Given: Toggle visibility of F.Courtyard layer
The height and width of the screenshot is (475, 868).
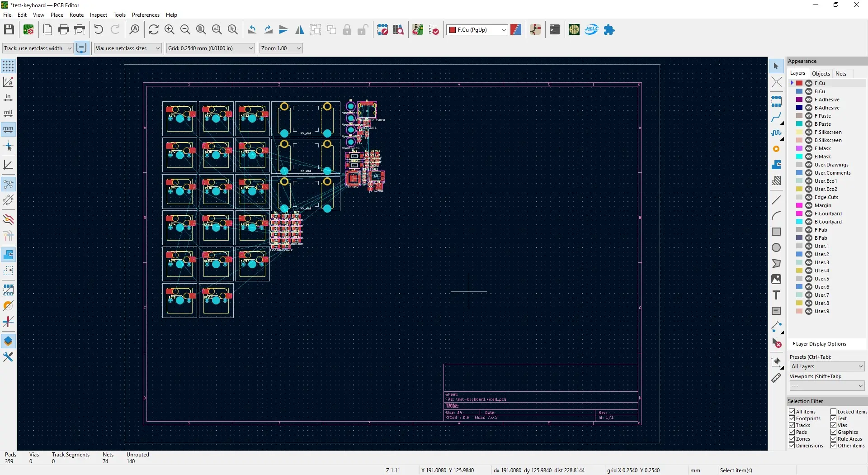Looking at the screenshot, I should click(x=809, y=214).
